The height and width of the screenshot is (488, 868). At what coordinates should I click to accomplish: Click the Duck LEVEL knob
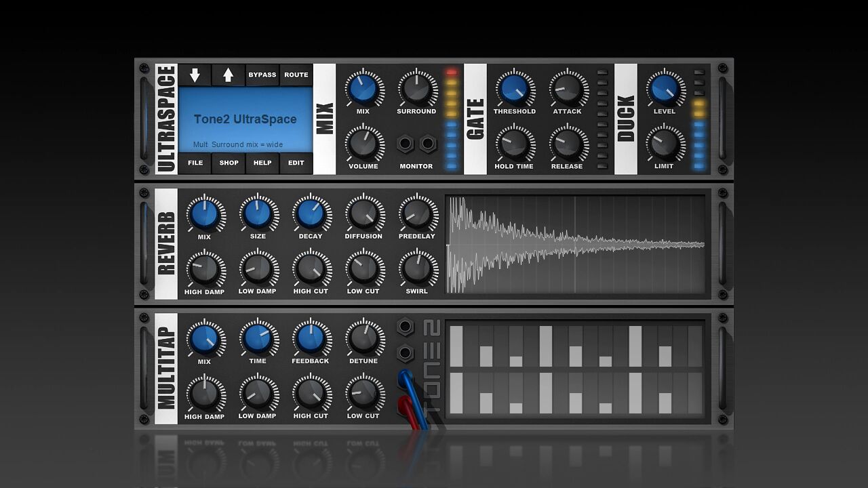click(664, 88)
